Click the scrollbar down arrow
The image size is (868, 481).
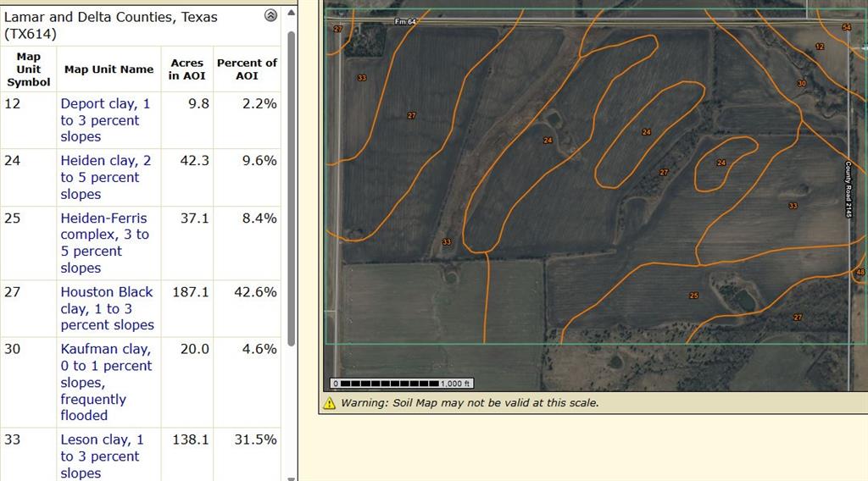pyautogui.click(x=292, y=475)
